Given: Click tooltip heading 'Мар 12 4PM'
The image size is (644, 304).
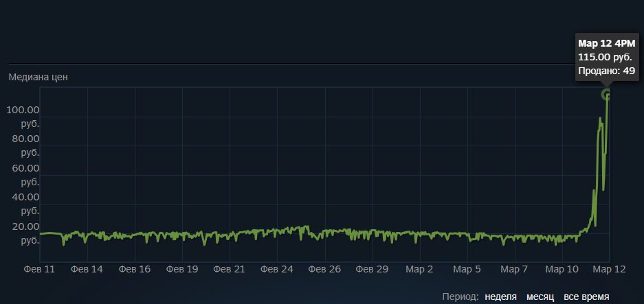Looking at the screenshot, I should 607,43.
